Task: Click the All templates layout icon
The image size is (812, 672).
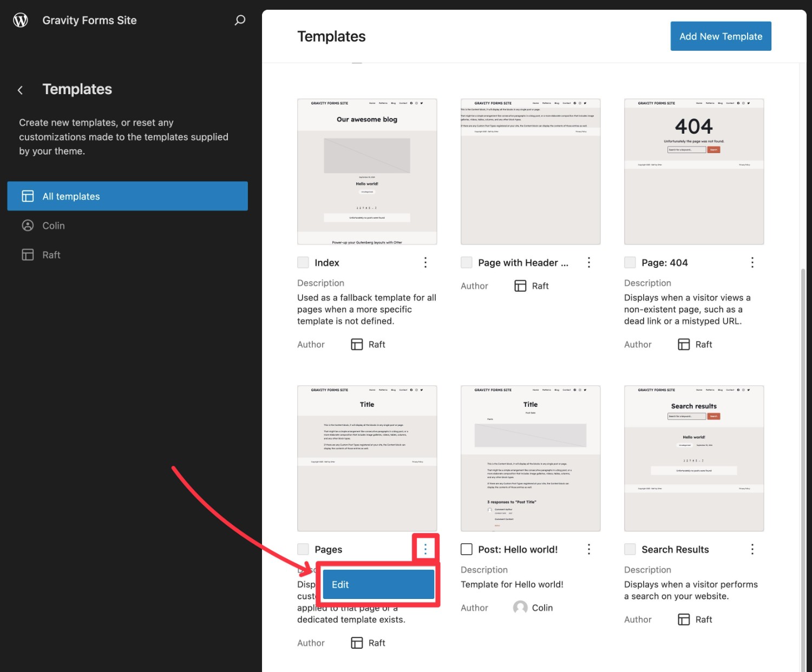Action: pyautogui.click(x=28, y=196)
